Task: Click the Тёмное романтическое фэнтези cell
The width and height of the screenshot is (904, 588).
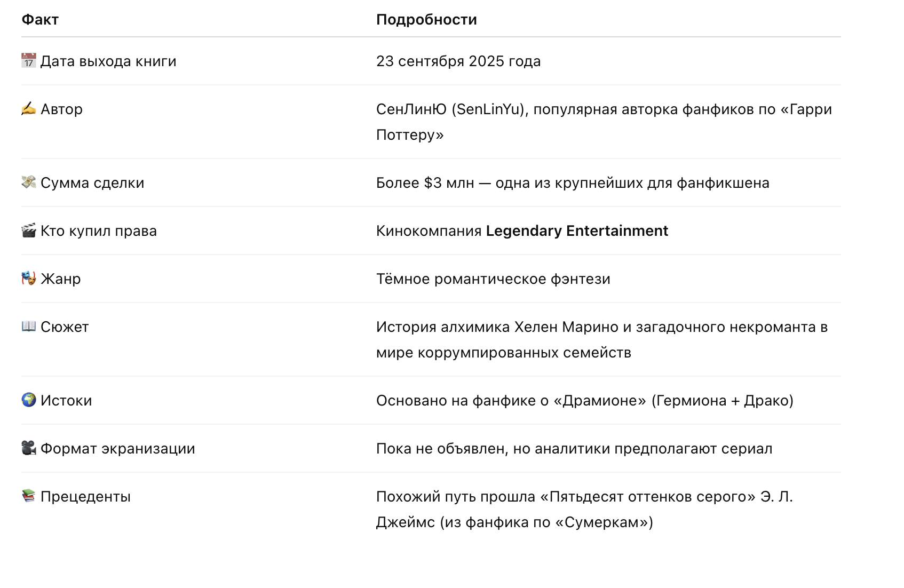Action: (493, 279)
